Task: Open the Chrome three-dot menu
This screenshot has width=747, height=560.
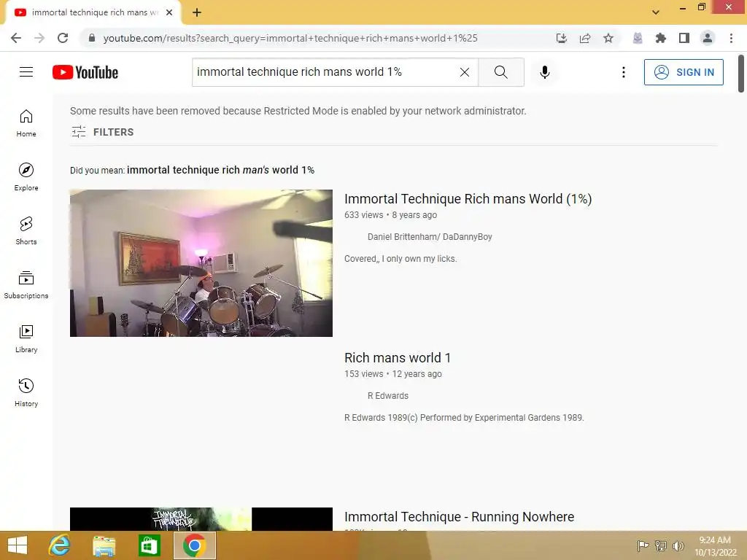Action: coord(731,38)
